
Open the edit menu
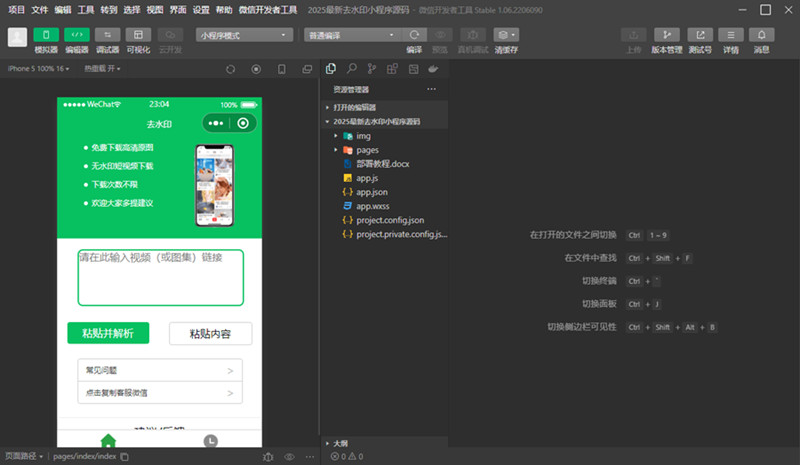63,10
